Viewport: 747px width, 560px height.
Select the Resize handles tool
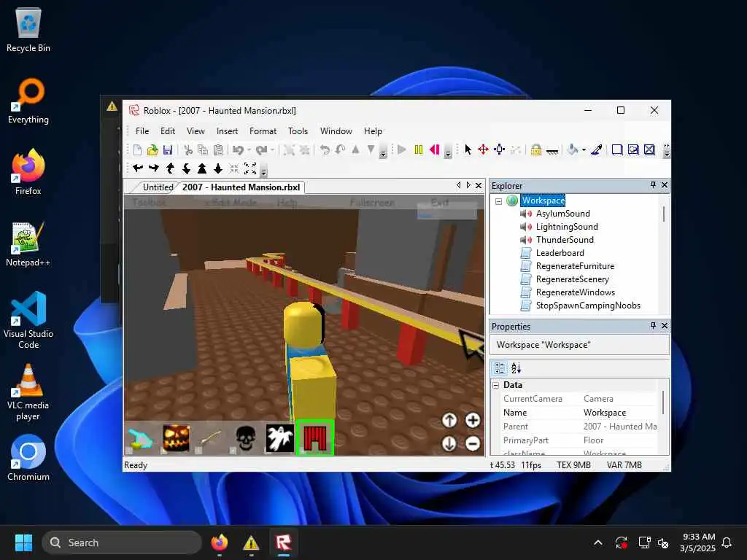(x=499, y=150)
